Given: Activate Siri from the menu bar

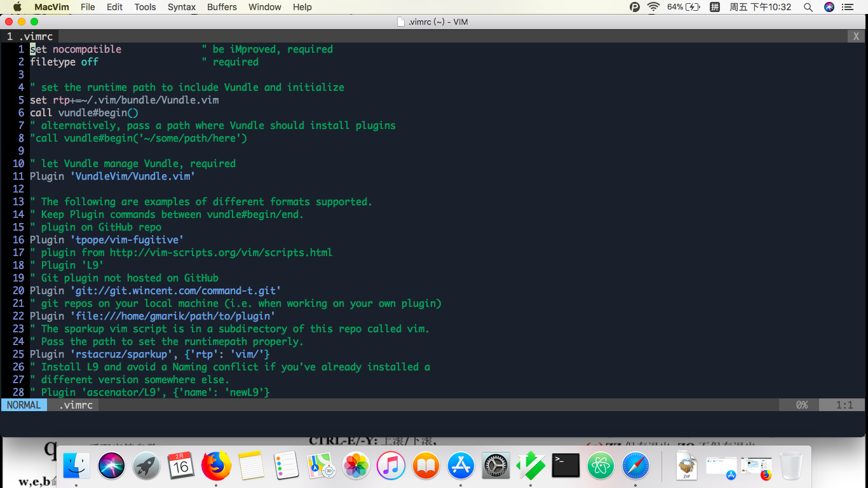Looking at the screenshot, I should (829, 7).
